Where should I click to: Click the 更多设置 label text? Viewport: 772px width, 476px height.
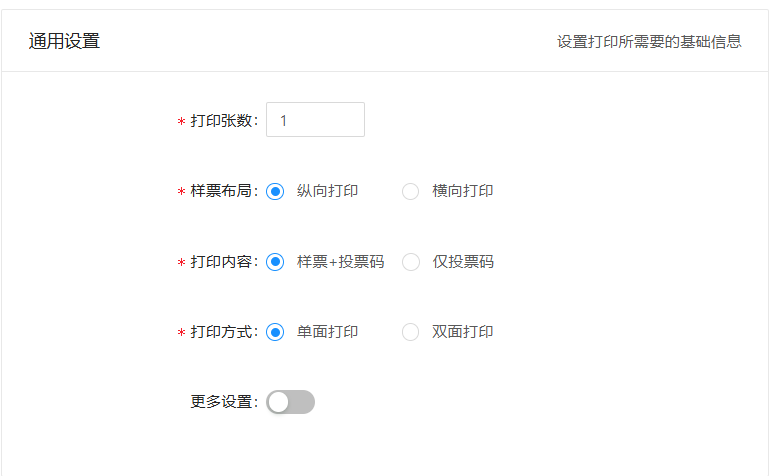(222, 402)
